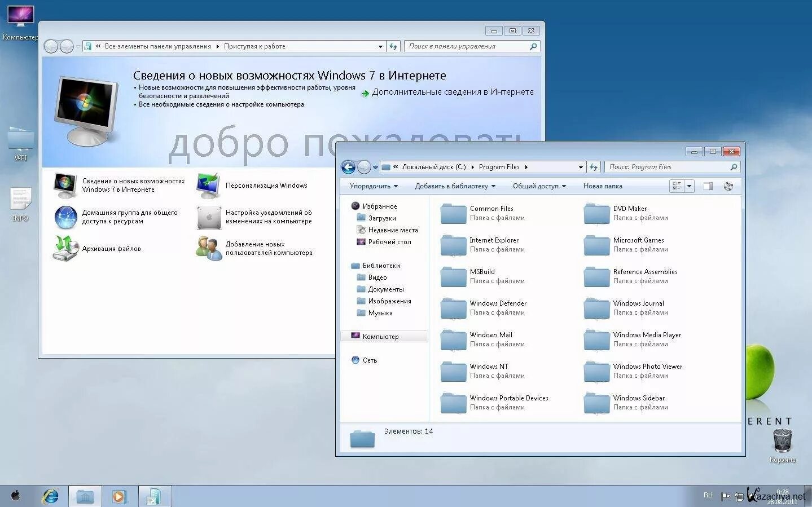Select Компьютер in navigation pane
The image size is (812, 507).
pyautogui.click(x=384, y=337)
